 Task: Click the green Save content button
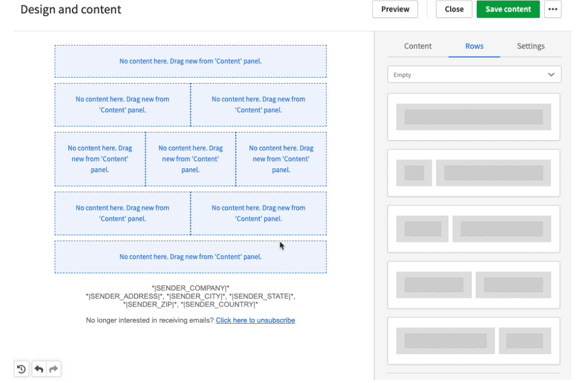(508, 9)
